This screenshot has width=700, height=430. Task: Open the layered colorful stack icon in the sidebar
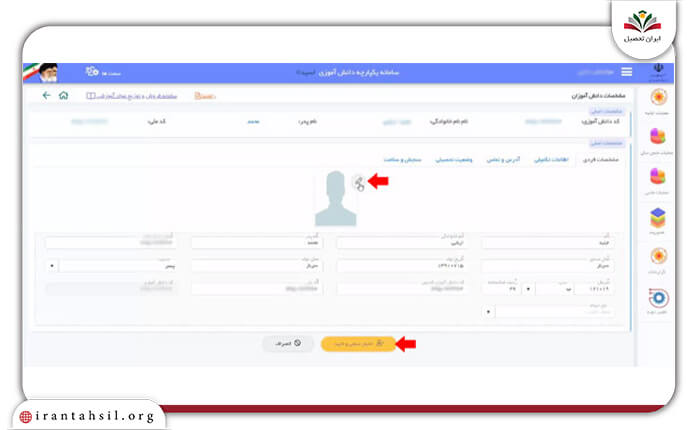pos(658,217)
